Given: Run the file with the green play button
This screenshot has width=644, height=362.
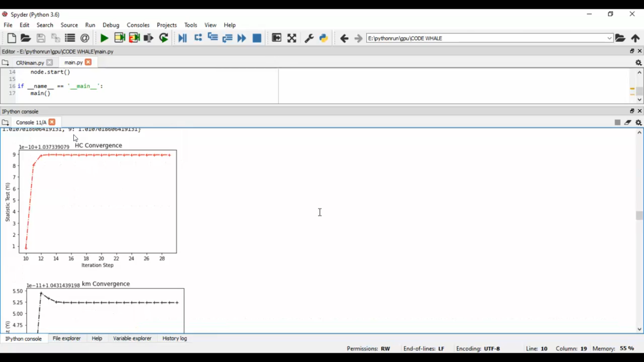Looking at the screenshot, I should (104, 38).
